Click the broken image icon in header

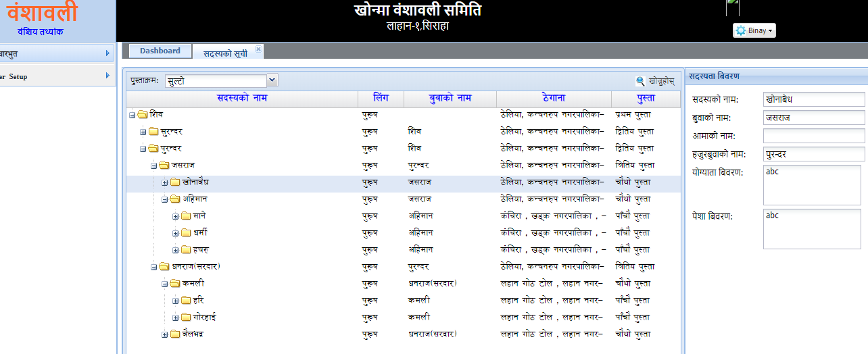[x=733, y=7]
